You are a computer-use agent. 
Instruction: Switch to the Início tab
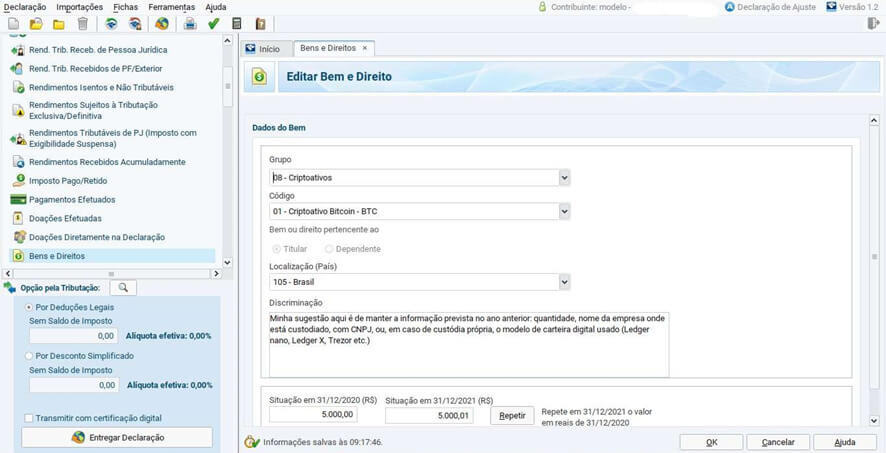[264, 48]
